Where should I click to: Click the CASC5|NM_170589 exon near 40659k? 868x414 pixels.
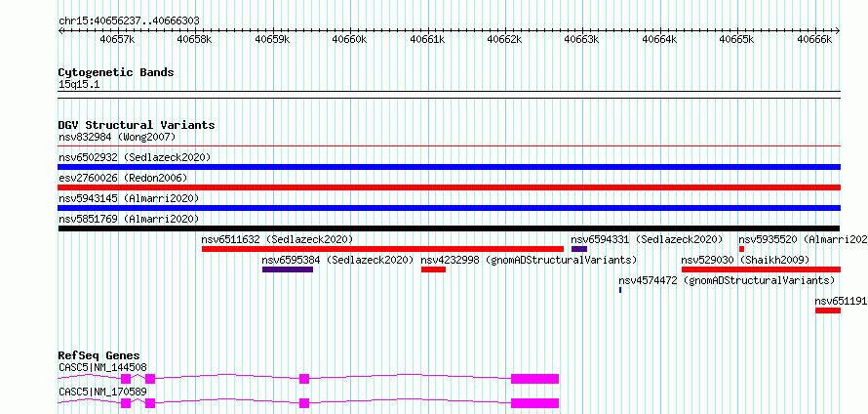pos(304,403)
